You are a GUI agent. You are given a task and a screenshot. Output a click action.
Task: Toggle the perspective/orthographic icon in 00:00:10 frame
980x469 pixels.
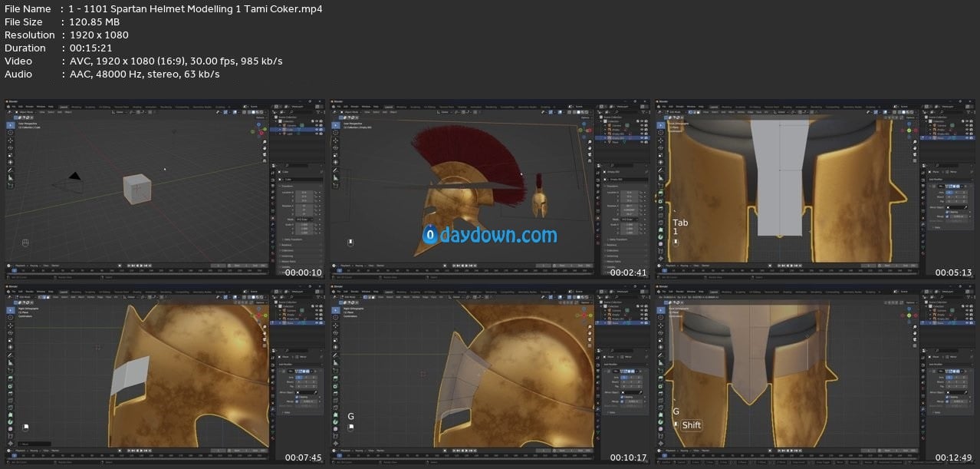(x=265, y=161)
